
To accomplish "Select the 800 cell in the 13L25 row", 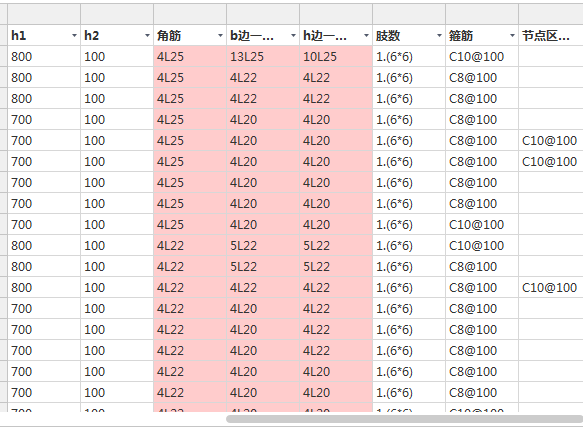I will [44, 57].
